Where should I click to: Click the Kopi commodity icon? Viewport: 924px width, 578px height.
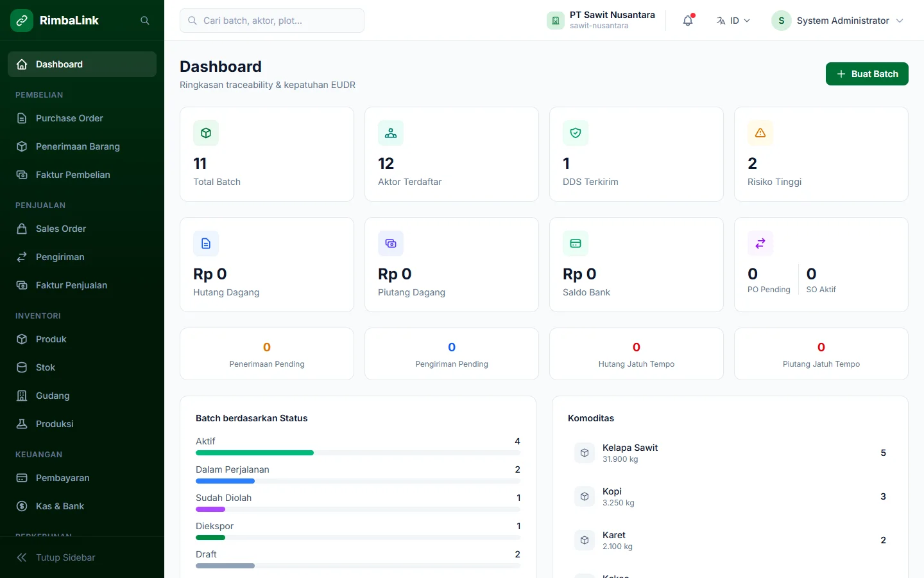pos(585,496)
